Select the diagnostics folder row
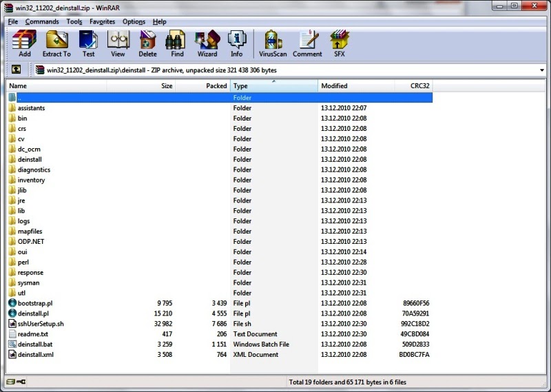551x392 pixels. (x=220, y=169)
